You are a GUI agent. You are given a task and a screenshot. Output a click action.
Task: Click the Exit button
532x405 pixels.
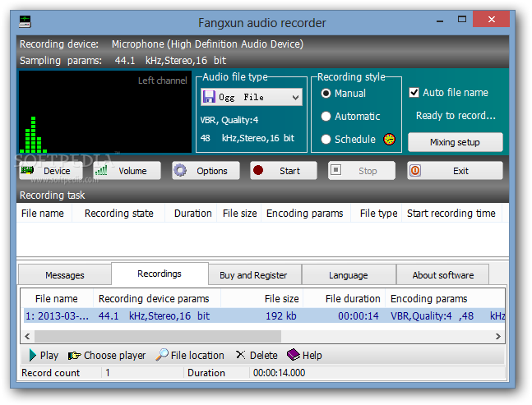coord(455,171)
